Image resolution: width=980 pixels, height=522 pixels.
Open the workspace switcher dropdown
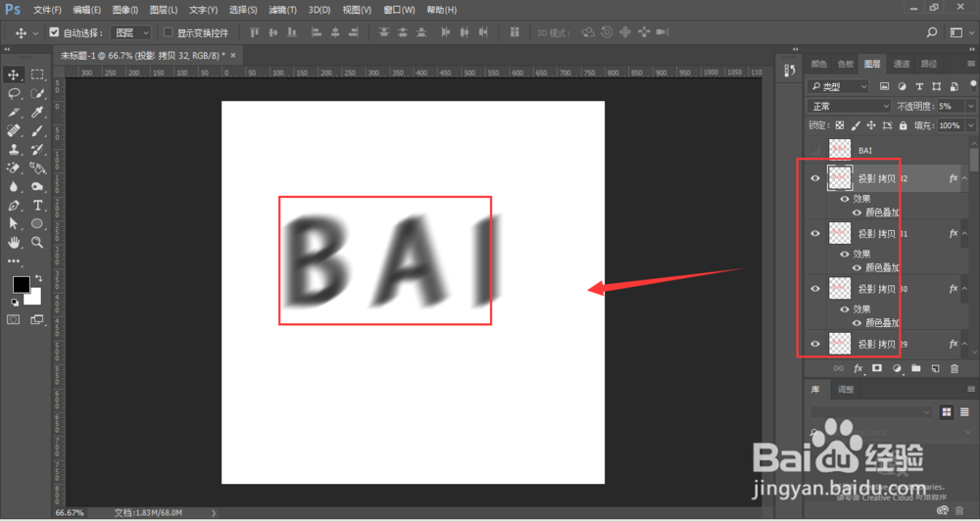click(960, 32)
